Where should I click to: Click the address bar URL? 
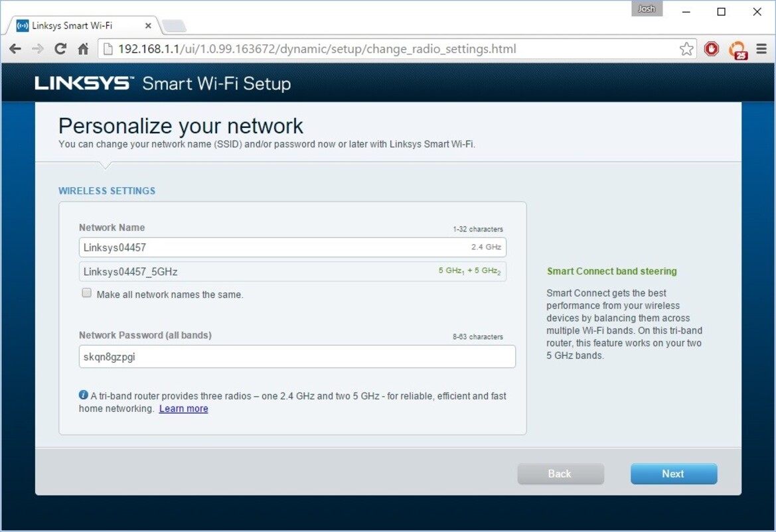(317, 49)
